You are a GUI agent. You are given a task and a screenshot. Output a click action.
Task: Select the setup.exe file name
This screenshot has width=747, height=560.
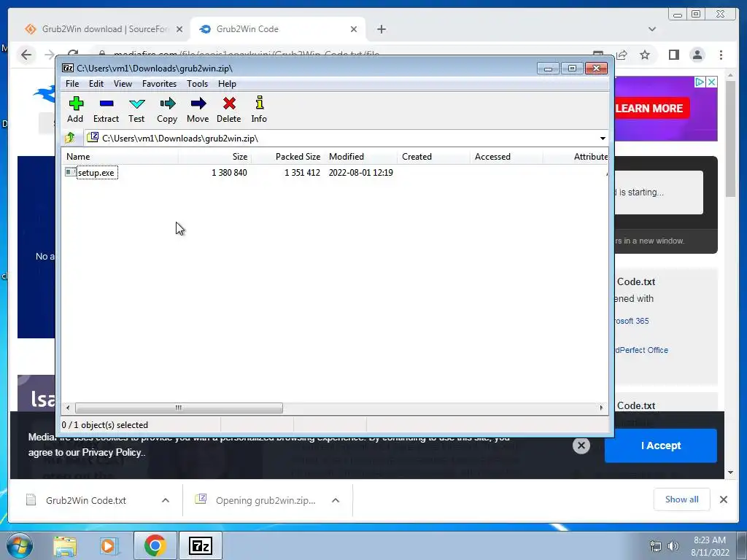click(x=97, y=172)
